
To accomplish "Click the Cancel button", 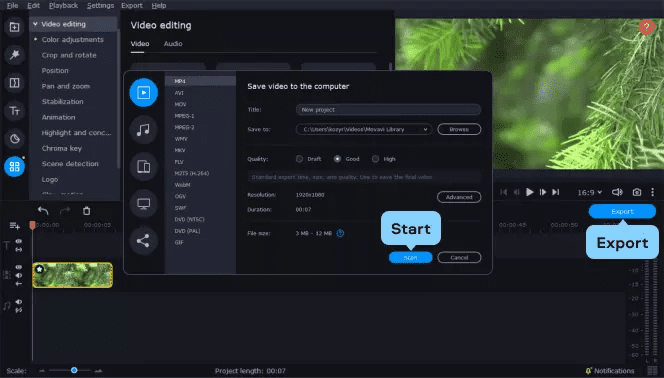I will [459, 257].
